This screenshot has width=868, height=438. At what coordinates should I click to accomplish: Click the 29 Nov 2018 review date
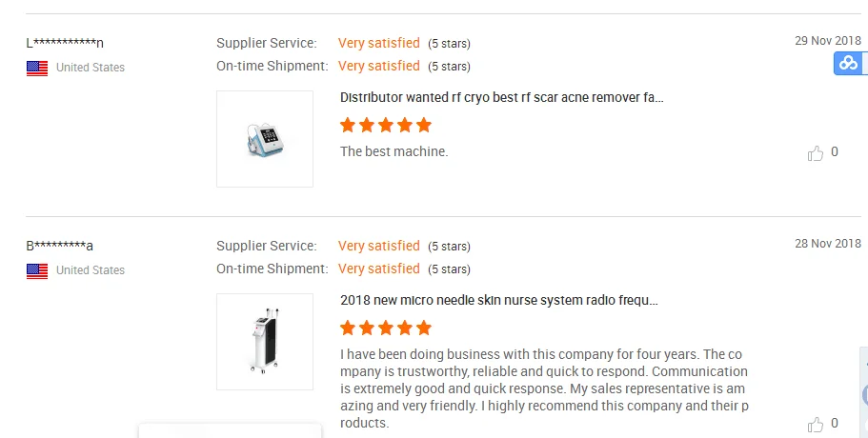(827, 41)
